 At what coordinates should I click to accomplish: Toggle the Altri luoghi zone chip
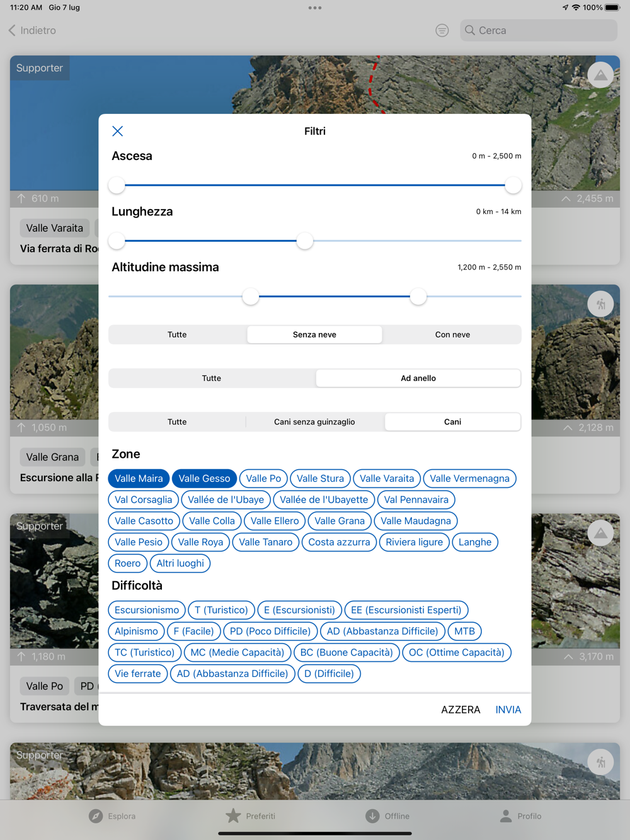point(180,564)
